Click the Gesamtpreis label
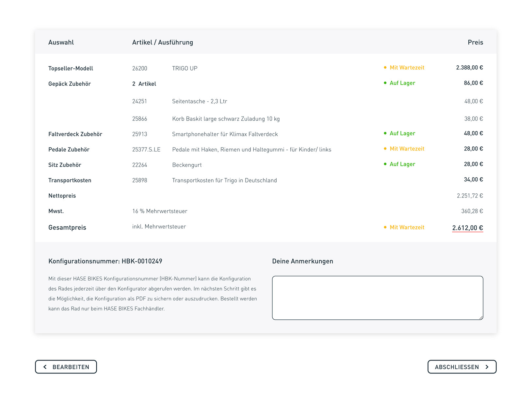The height and width of the screenshot is (399, 532). (x=67, y=228)
